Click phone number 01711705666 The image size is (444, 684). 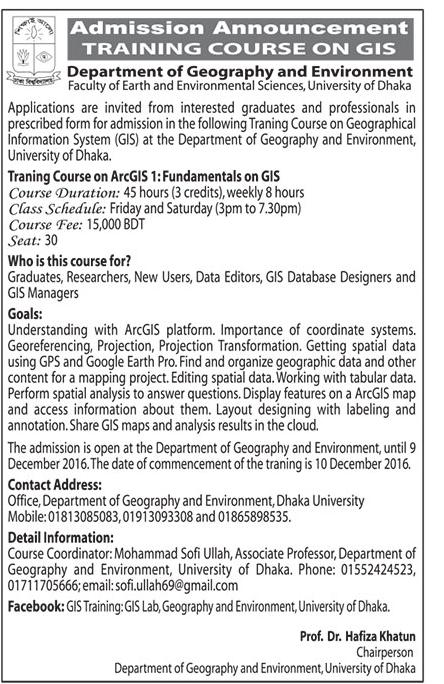43,585
